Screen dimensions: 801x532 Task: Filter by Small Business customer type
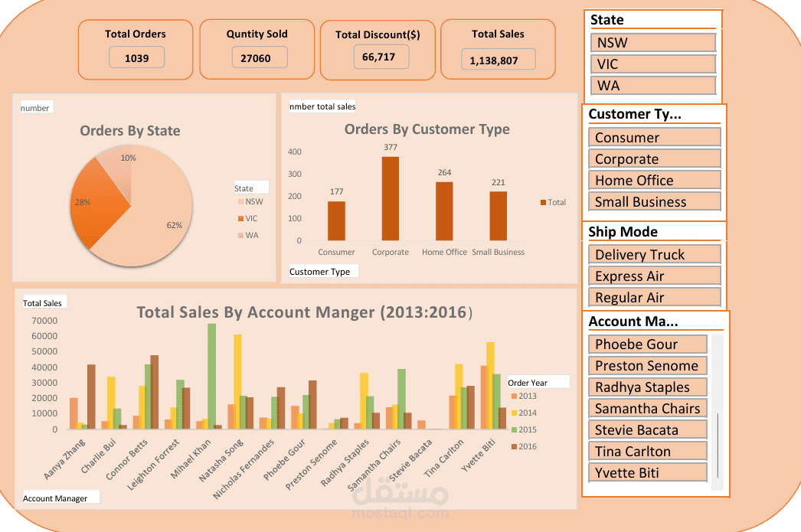[x=655, y=201]
